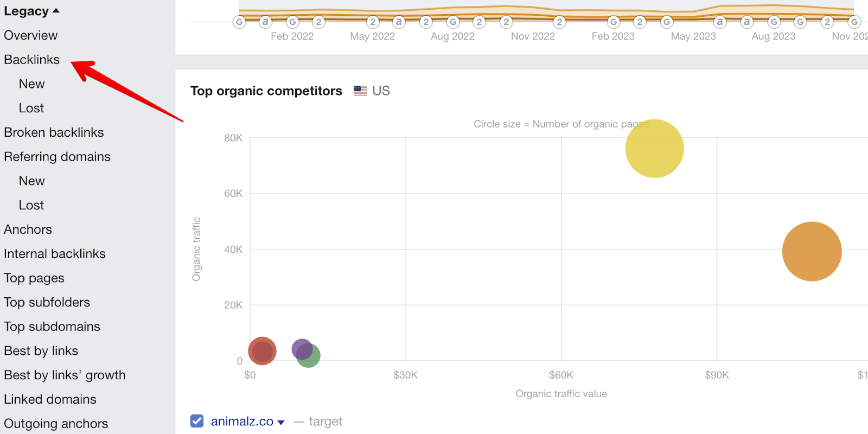Click the '2' marker between Nov 2022 and Feb 2023
The height and width of the screenshot is (434, 868).
pyautogui.click(x=559, y=22)
